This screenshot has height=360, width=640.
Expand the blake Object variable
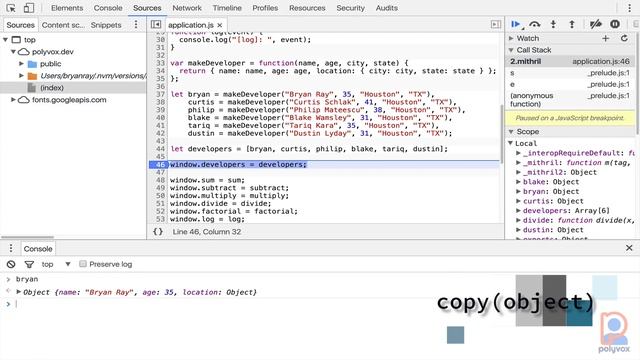[x=518, y=182]
